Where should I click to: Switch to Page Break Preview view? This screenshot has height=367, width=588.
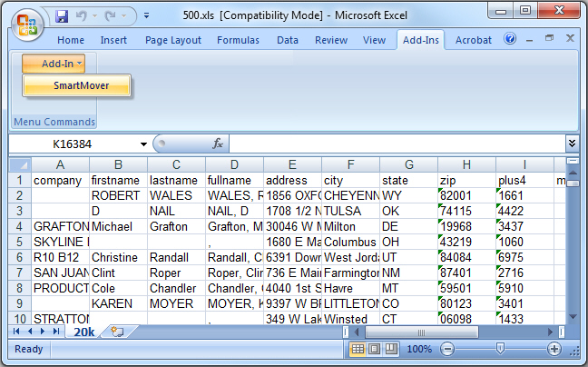tap(391, 349)
